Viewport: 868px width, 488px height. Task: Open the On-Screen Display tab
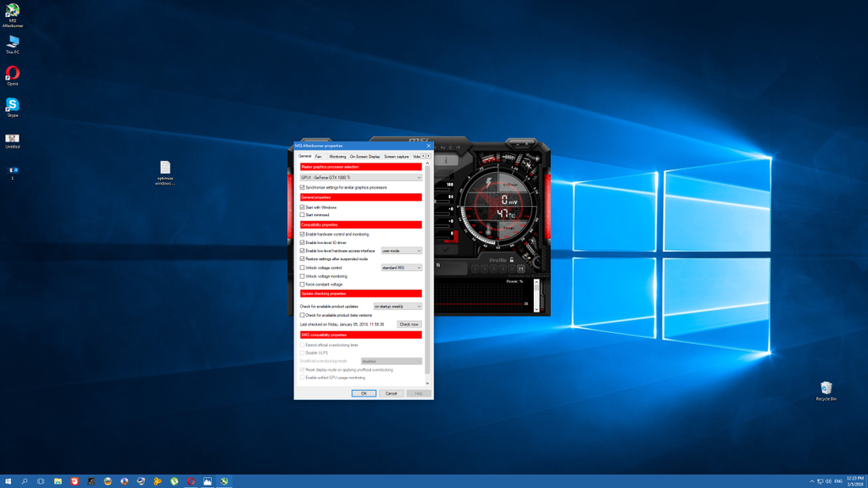point(364,157)
